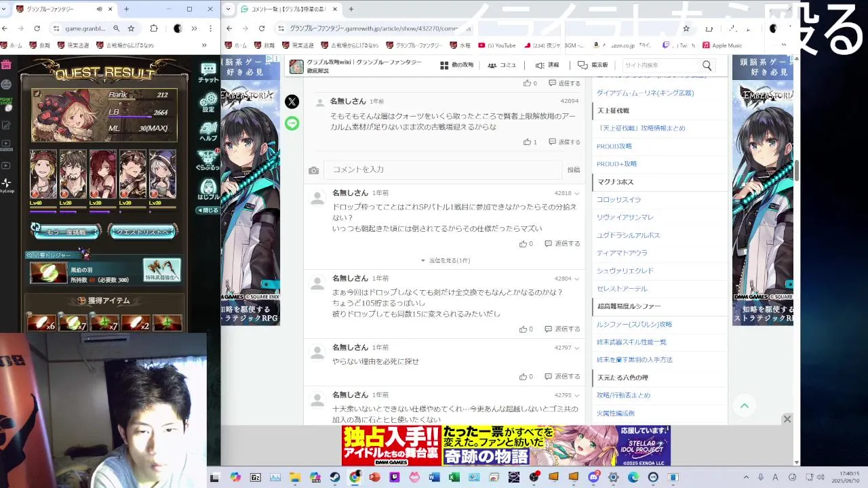Open 速報 news menu in header
This screenshot has height=488, width=868.
click(547, 65)
